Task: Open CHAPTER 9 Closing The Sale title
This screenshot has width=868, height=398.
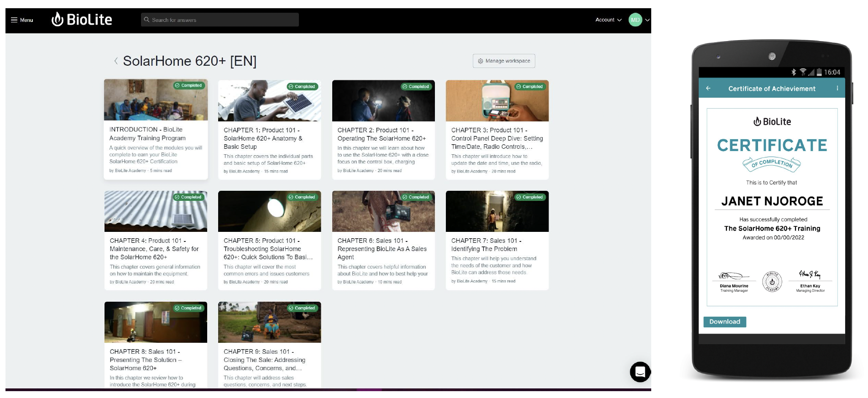Action: (x=264, y=360)
